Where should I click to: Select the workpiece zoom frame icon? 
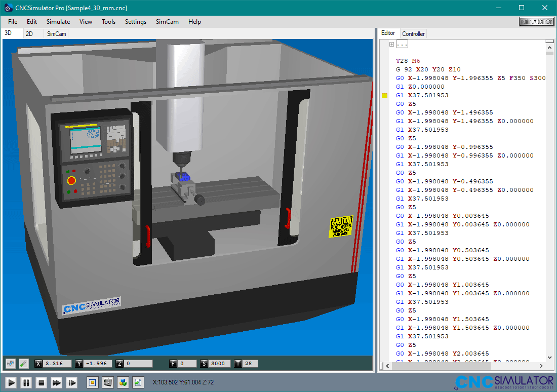click(x=92, y=383)
